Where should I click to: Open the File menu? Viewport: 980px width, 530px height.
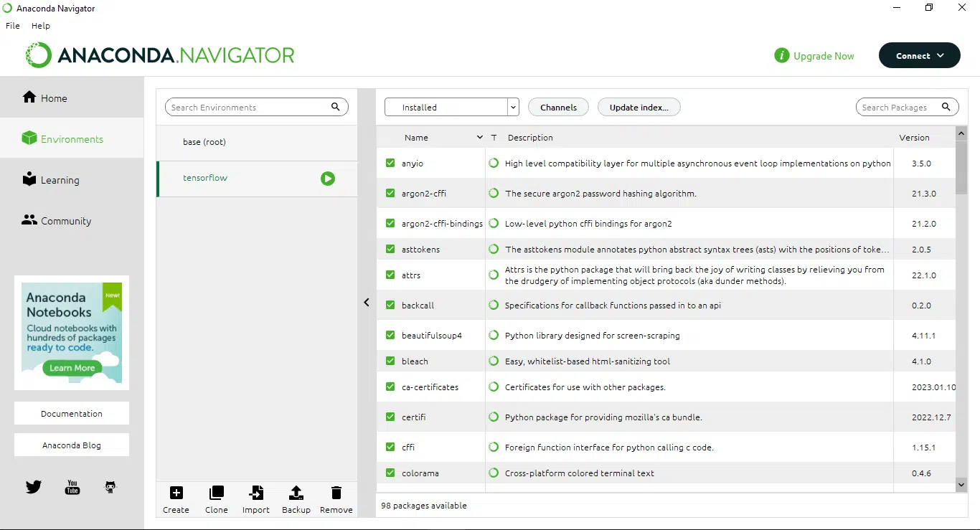13,26
